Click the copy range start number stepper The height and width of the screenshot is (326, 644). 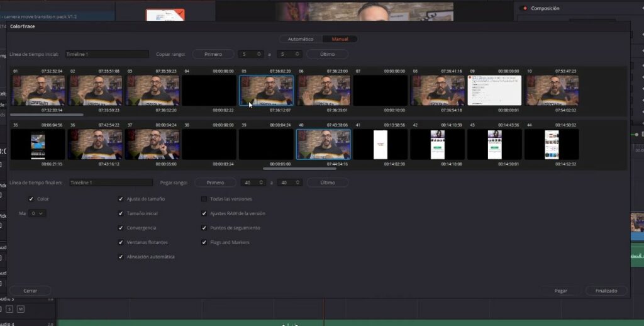click(x=251, y=54)
